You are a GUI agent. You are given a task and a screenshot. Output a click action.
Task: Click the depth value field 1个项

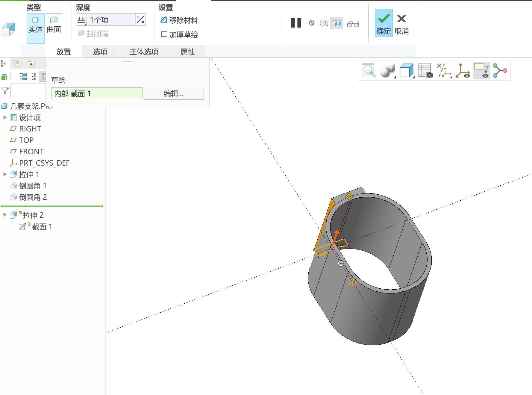[x=111, y=20]
